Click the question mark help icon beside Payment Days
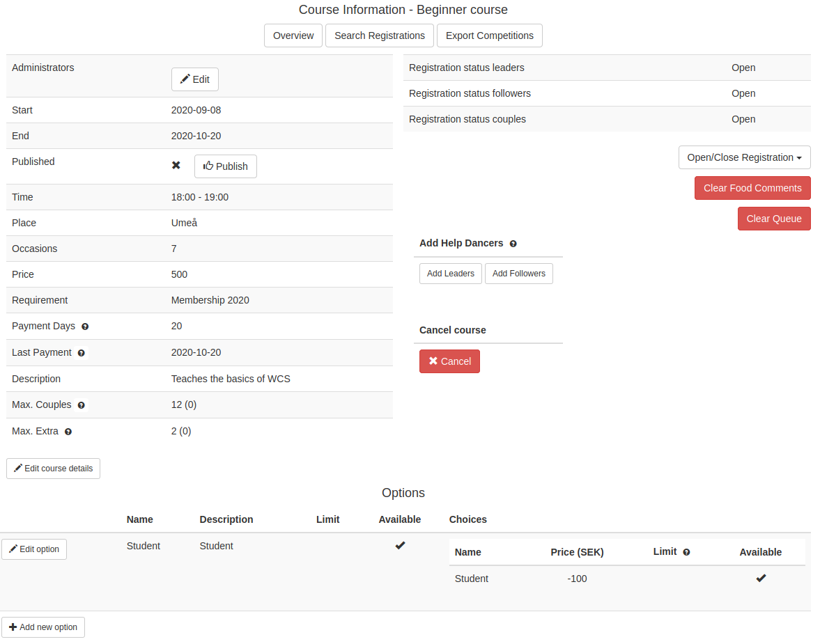Image resolution: width=820 pixels, height=644 pixels. coord(85,327)
